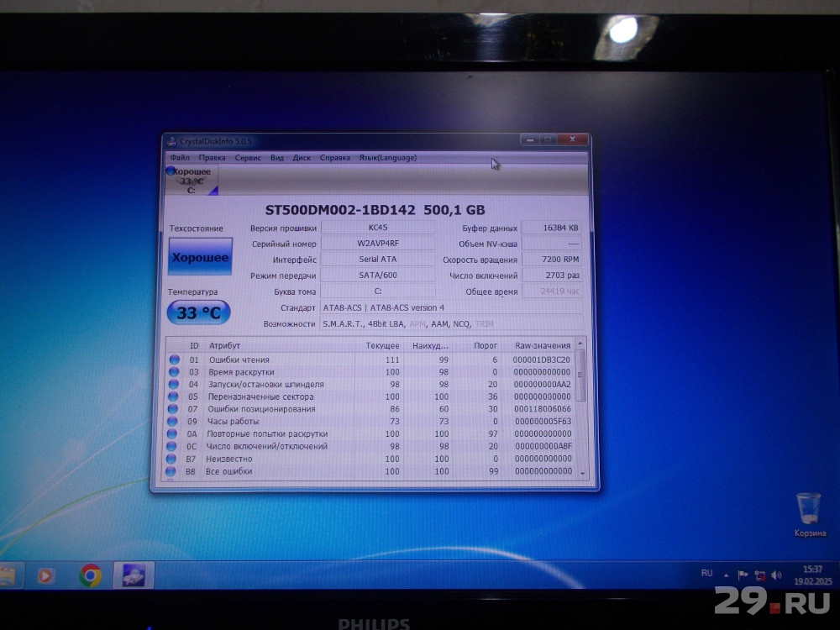Image resolution: width=840 pixels, height=630 pixels.
Task: Minimize the CrystalDiskInfo window
Action: tap(530, 139)
